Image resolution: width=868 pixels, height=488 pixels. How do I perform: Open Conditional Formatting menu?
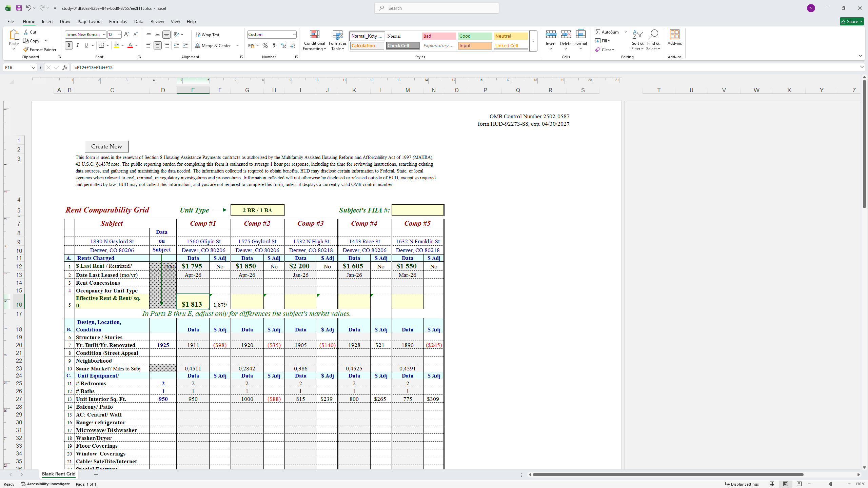(314, 41)
